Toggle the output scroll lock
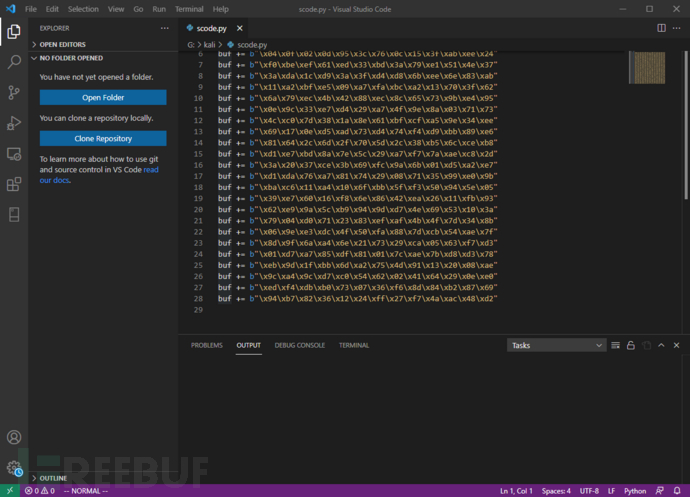This screenshot has height=497, width=690. point(631,345)
